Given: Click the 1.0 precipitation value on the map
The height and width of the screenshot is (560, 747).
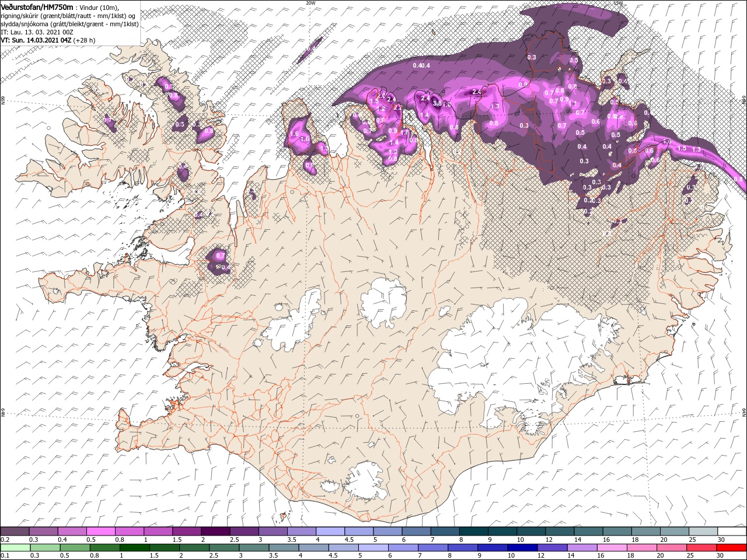Looking at the screenshot, I should (304, 139).
